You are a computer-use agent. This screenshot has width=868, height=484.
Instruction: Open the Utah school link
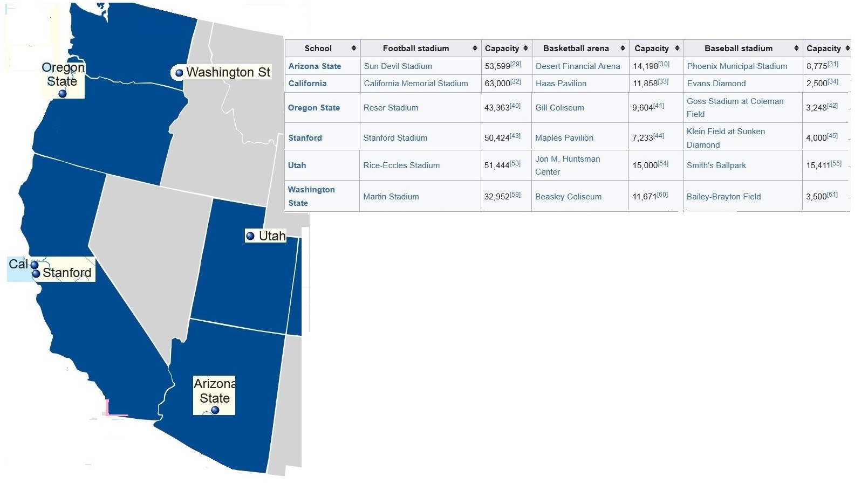pos(297,165)
